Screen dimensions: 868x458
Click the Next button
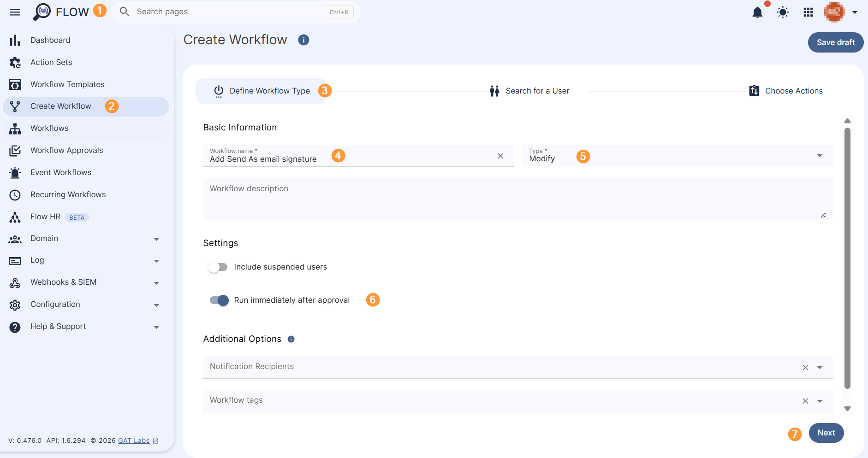tap(826, 433)
